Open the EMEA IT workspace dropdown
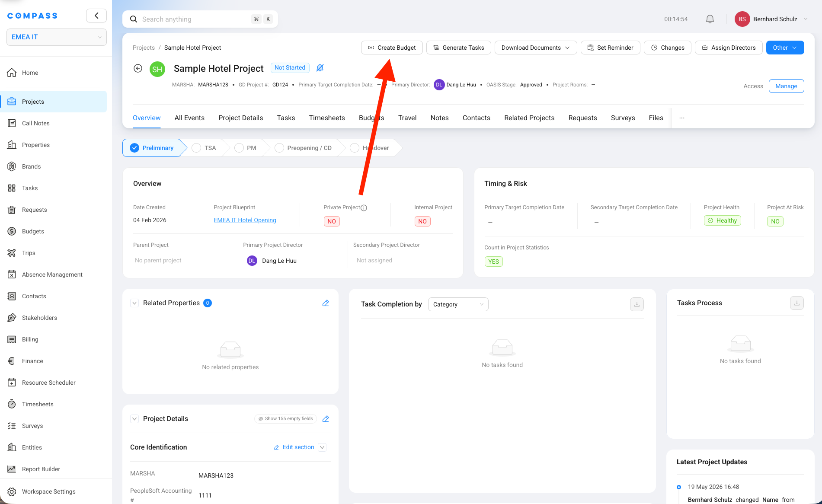 coord(57,37)
